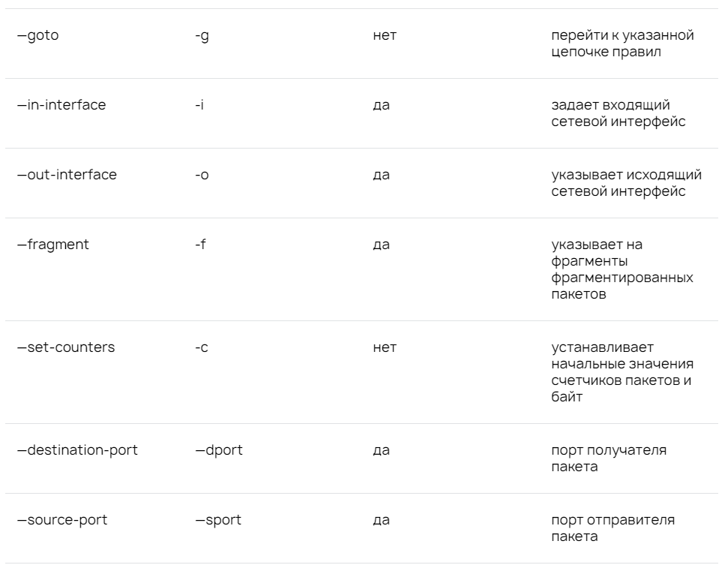Click 'порт отправителя пакета' description

(x=613, y=528)
